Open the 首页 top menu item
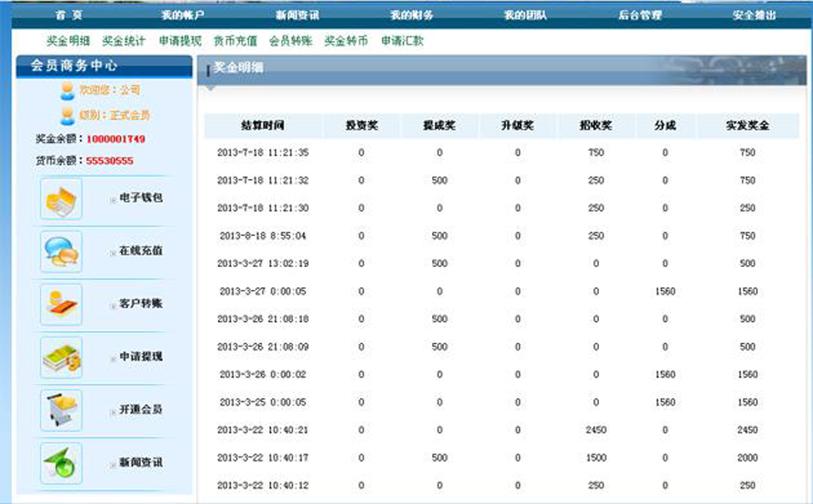The image size is (813, 504). click(x=69, y=15)
